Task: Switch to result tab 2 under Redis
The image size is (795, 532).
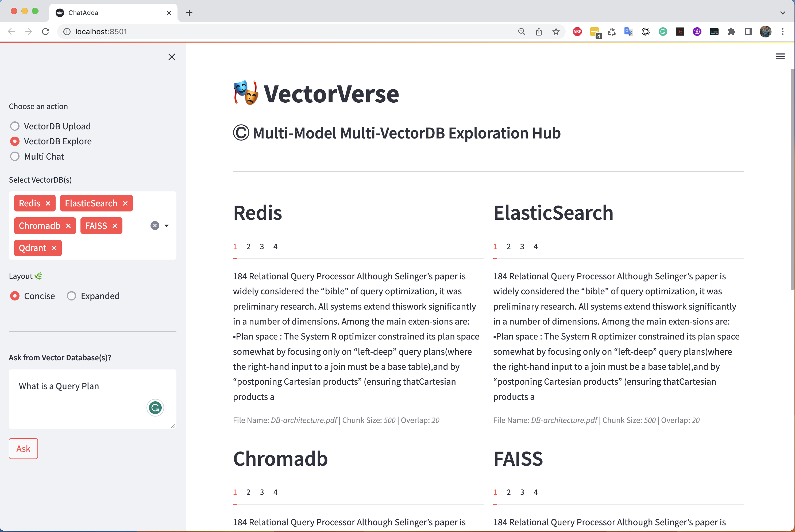Action: (248, 246)
